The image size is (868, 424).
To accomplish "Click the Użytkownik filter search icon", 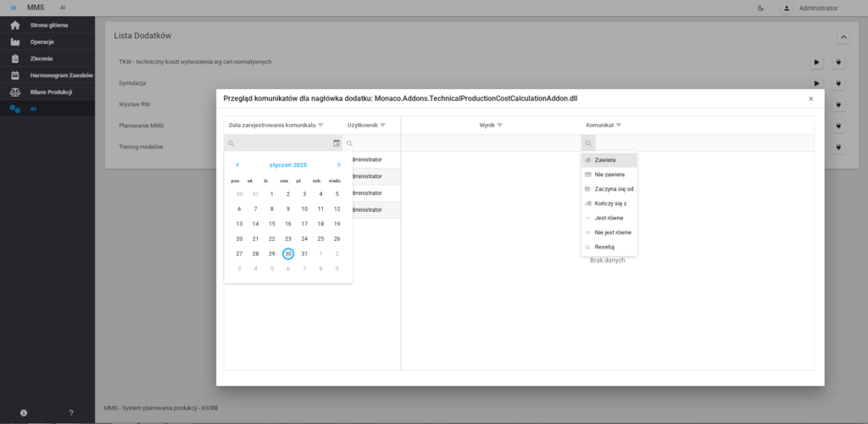I will (x=349, y=143).
